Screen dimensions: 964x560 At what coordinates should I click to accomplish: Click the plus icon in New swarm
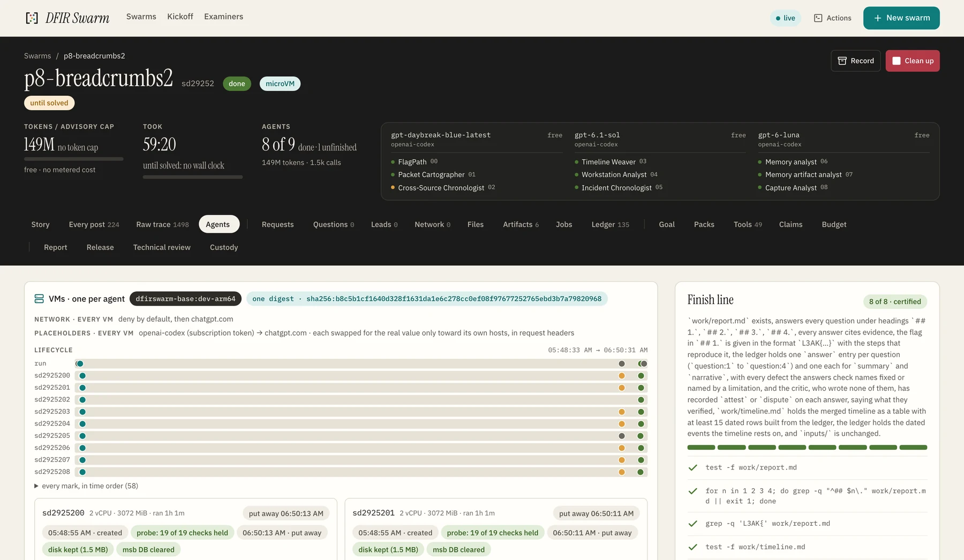point(878,18)
